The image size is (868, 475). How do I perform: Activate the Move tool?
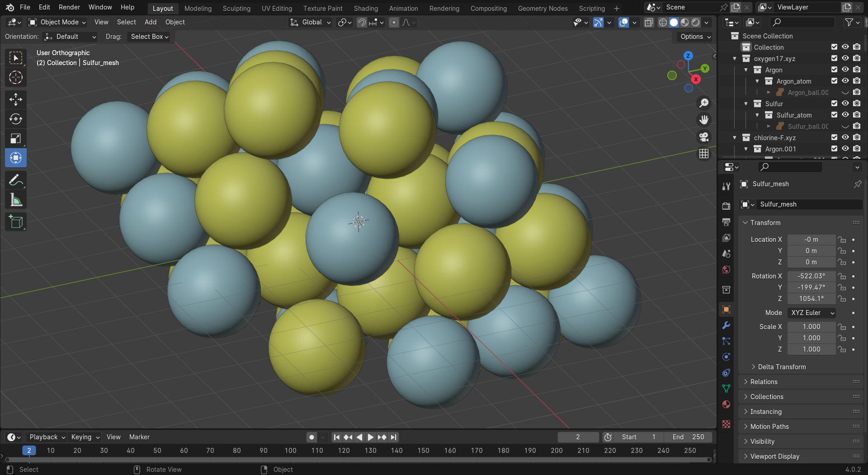point(16,99)
